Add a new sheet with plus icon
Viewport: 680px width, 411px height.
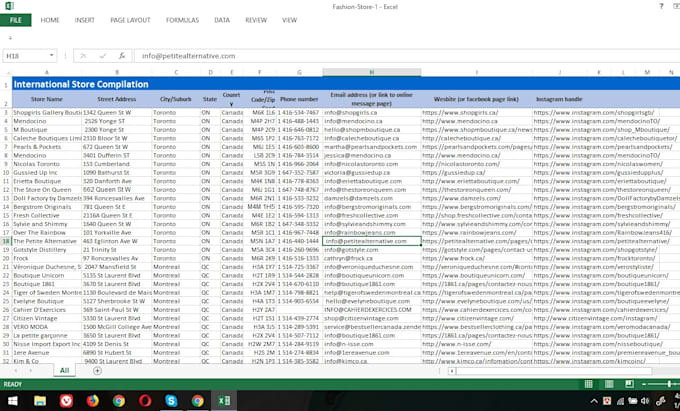(x=97, y=371)
